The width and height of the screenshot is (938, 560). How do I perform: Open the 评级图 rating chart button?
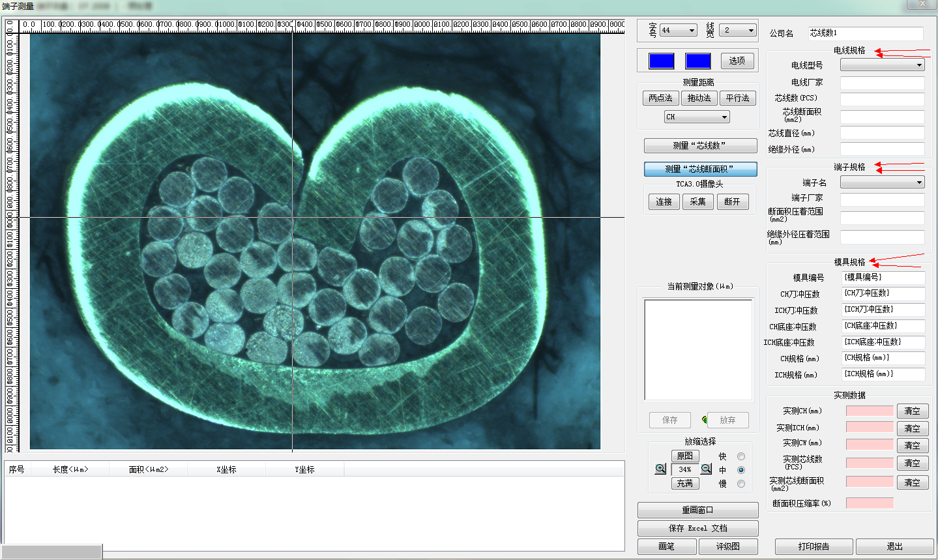727,546
